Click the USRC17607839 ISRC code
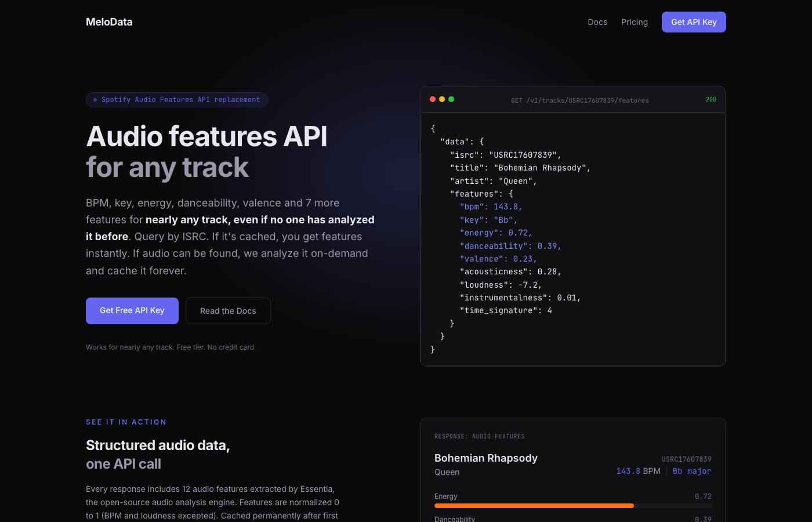812x522 pixels. 687,459
